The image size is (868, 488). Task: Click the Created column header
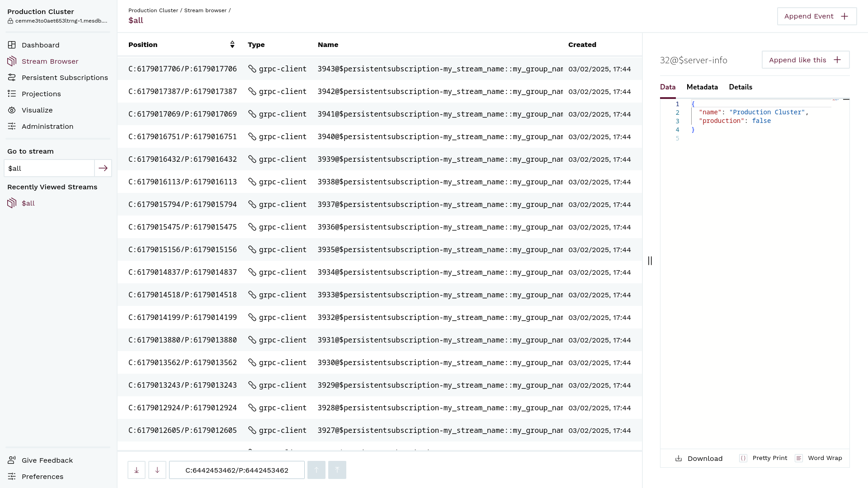pyautogui.click(x=582, y=45)
